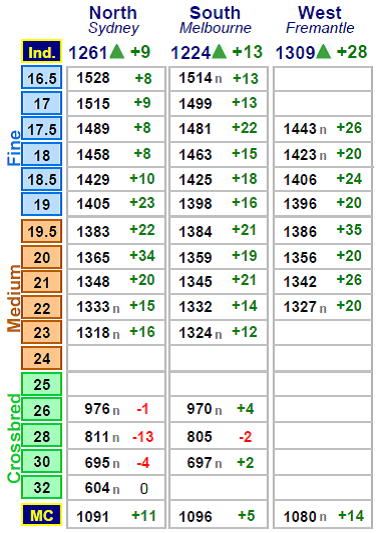Click price 1463 in South column
Viewport: 380px width, 533px height.
pos(195,155)
